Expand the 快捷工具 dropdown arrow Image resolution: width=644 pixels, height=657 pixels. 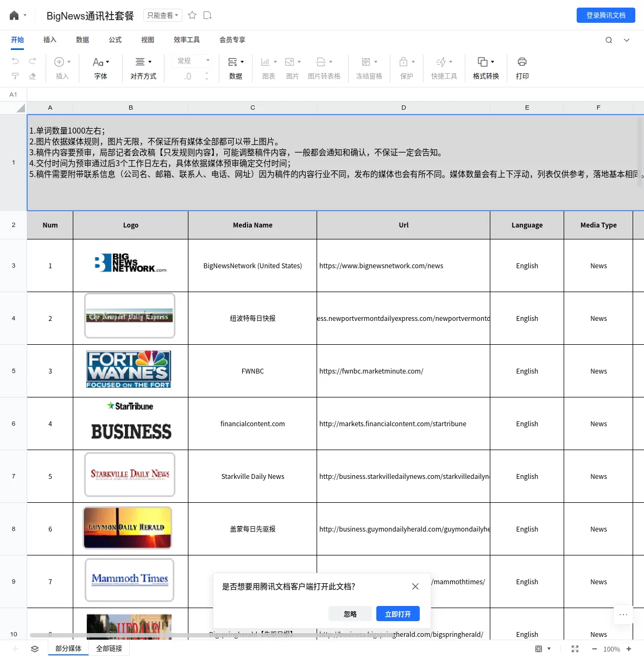click(x=451, y=62)
